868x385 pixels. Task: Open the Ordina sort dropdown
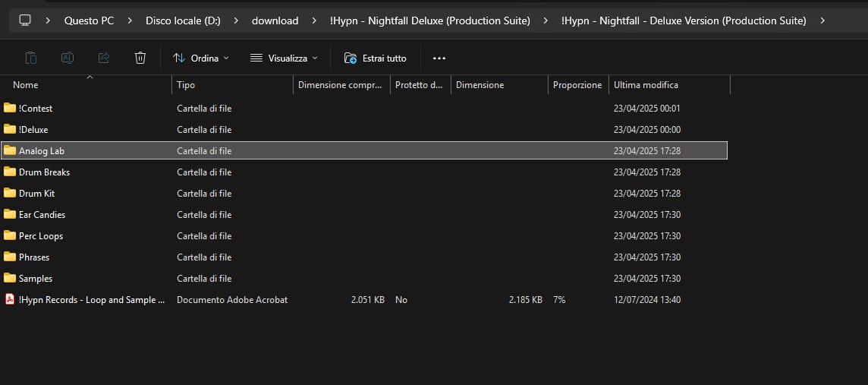(201, 58)
